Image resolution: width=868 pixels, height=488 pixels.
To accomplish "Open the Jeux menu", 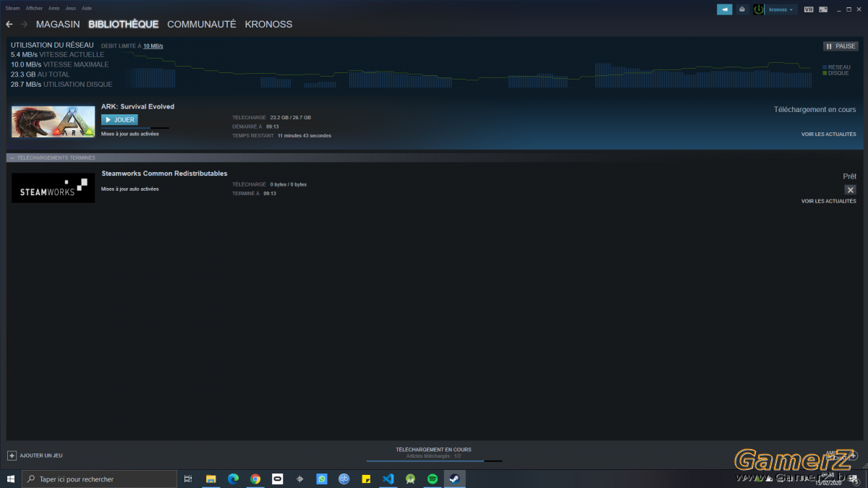I will [70, 8].
